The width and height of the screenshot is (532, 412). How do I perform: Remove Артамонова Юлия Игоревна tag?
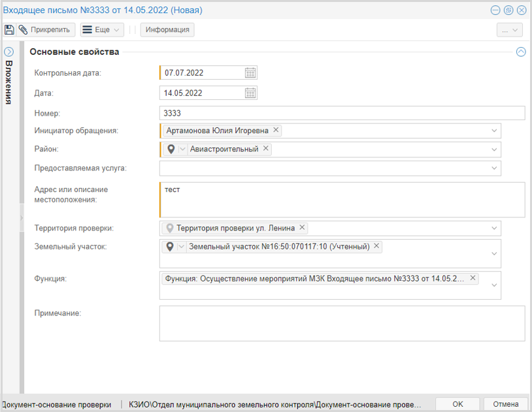[276, 130]
